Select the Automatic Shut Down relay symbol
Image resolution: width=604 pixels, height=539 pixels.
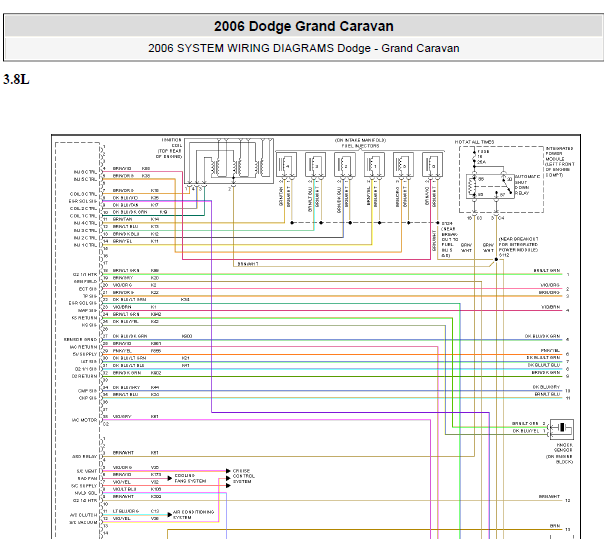(x=490, y=186)
